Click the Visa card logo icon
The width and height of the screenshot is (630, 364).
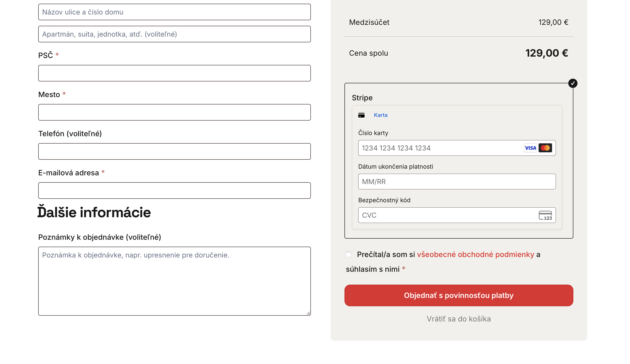(x=530, y=148)
